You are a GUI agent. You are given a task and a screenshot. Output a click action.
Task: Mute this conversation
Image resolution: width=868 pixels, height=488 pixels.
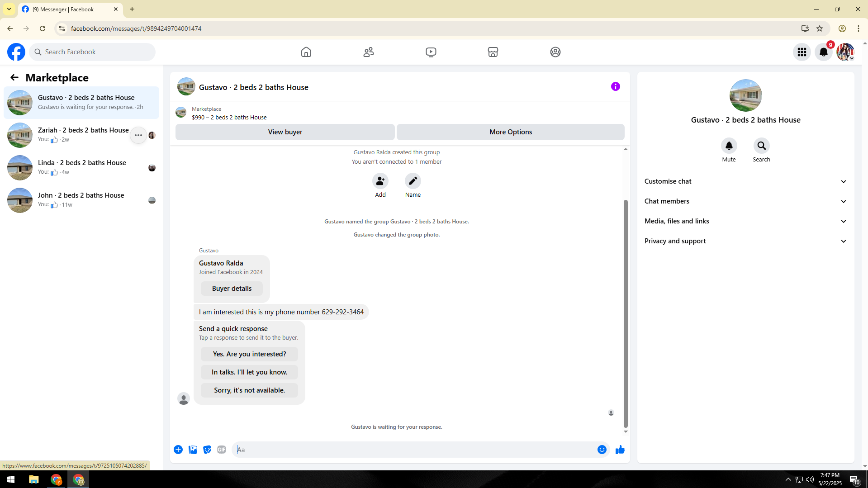point(729,146)
